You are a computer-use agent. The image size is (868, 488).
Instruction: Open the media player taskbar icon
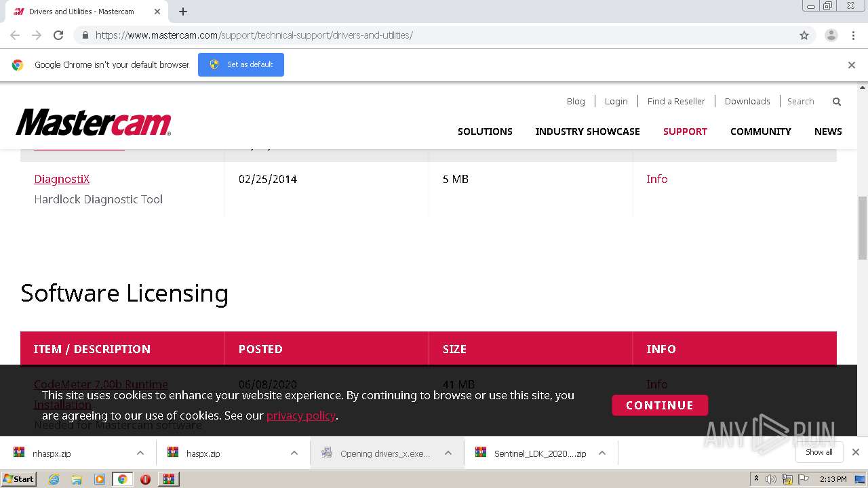[x=100, y=479]
